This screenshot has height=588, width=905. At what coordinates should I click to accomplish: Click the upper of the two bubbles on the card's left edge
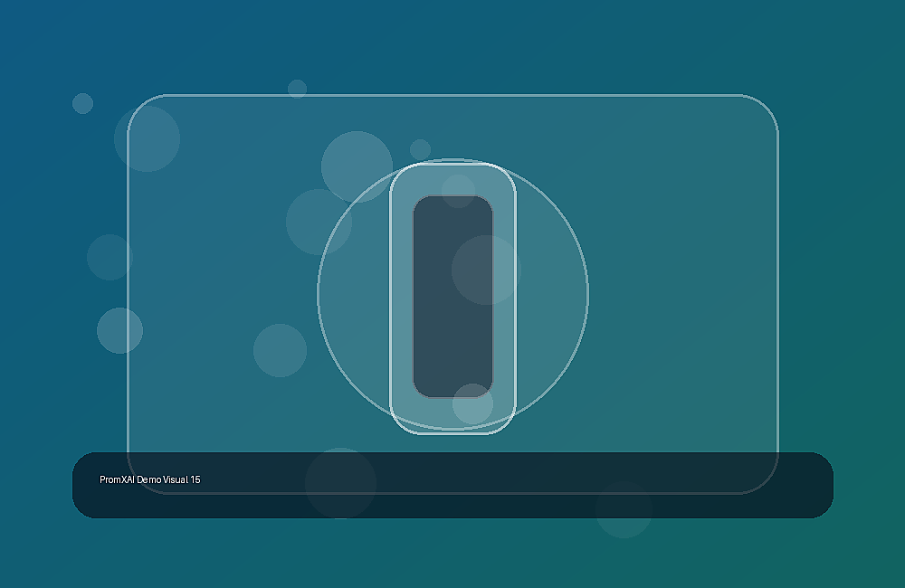(x=110, y=257)
